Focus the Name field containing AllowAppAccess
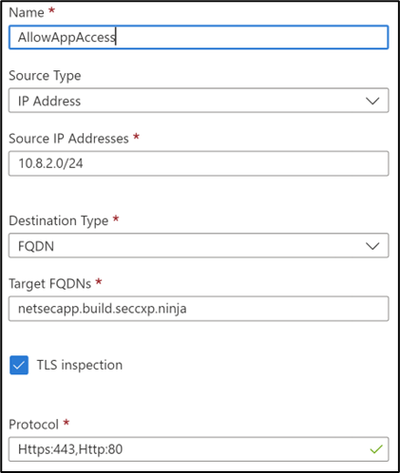400x473 pixels. click(x=199, y=37)
